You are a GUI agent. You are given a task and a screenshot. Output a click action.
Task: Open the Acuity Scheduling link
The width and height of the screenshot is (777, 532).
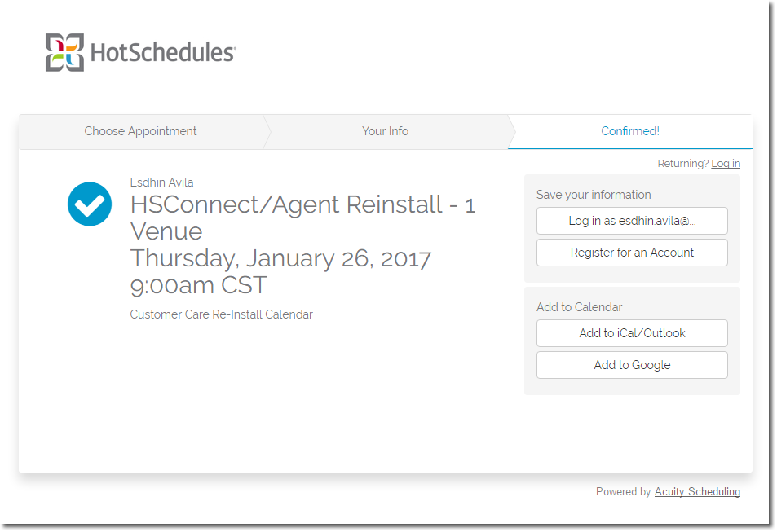point(697,492)
